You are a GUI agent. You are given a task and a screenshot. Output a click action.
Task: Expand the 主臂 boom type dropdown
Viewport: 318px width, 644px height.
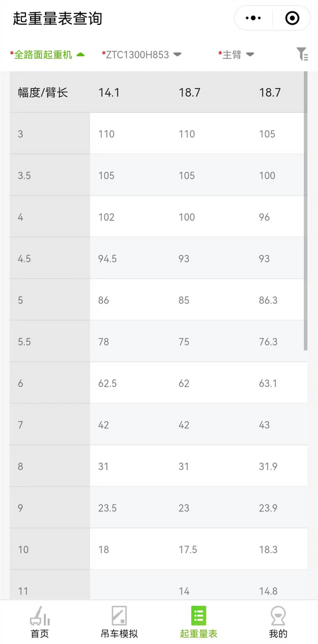click(x=236, y=54)
